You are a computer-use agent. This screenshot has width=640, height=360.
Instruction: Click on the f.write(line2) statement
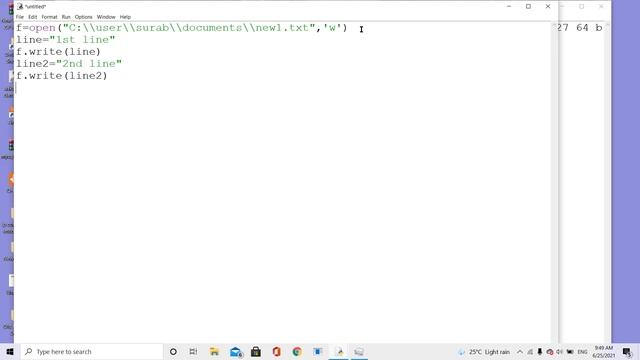(x=61, y=76)
